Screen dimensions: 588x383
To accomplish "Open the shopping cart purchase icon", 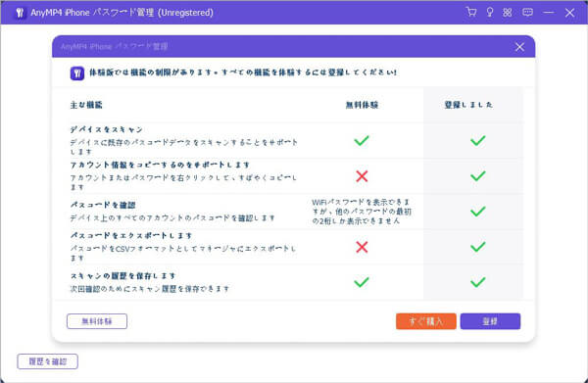I will (471, 12).
